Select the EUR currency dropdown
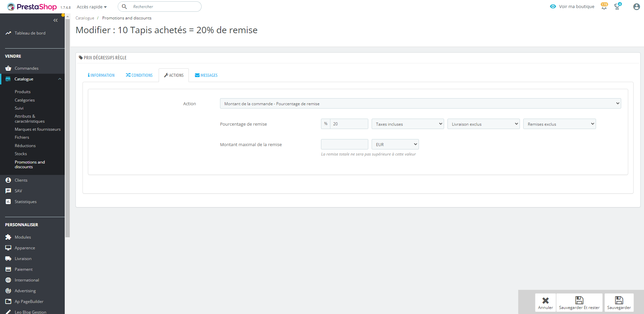 [395, 144]
